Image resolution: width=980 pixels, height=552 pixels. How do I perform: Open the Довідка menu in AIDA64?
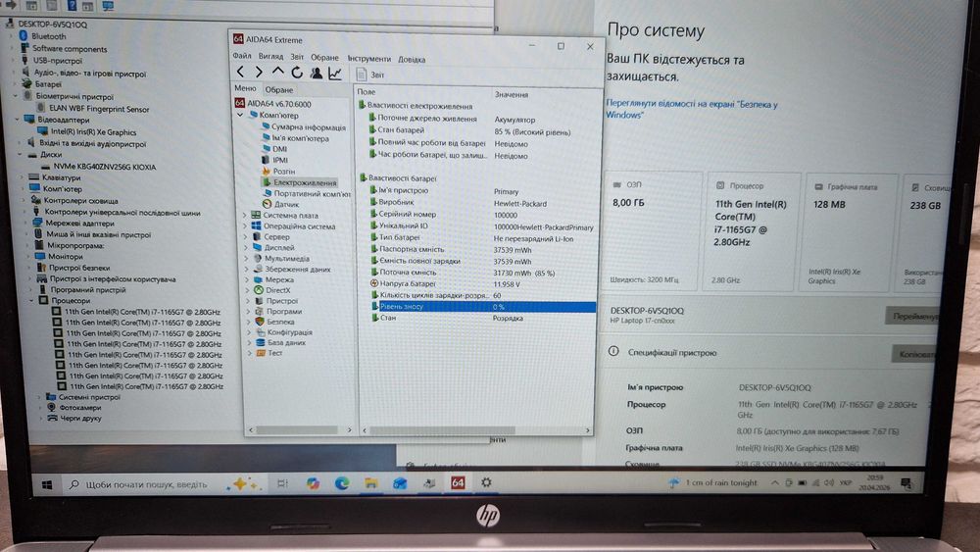coord(412,60)
